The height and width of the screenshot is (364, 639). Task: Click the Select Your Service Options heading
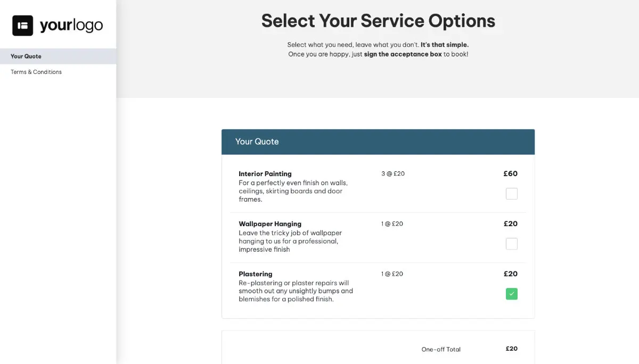click(378, 20)
